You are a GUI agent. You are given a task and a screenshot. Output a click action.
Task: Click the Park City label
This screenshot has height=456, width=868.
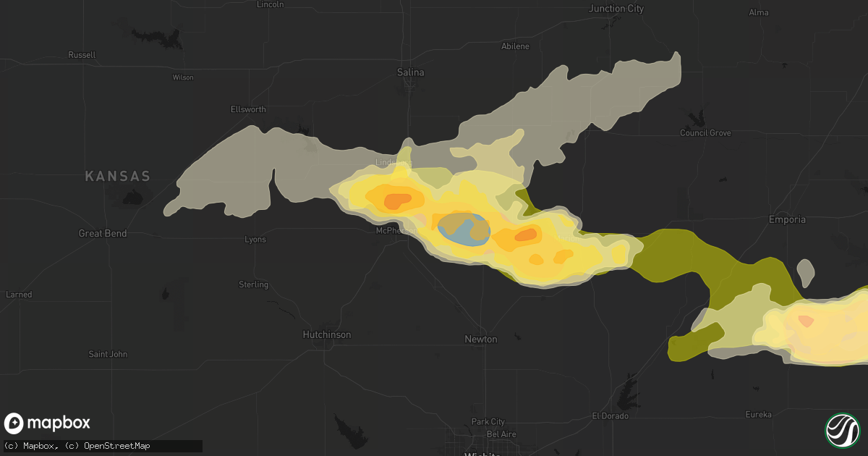click(x=488, y=422)
